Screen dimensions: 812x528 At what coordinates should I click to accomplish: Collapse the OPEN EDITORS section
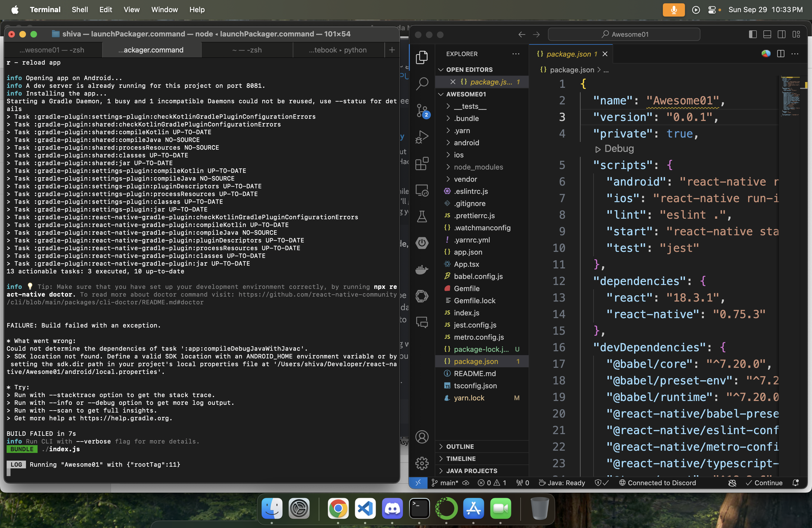(482, 70)
